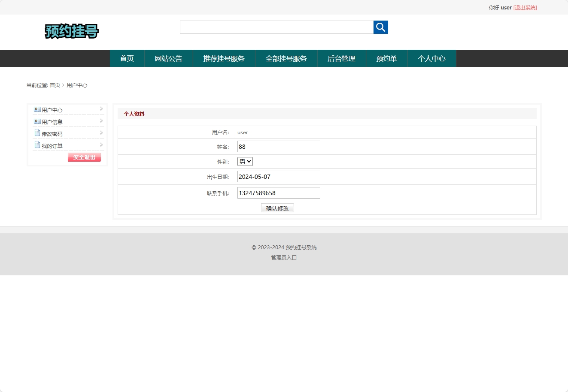The image size is (568, 392).
Task: Click the 联系手机 phone input field
Action: click(x=279, y=193)
